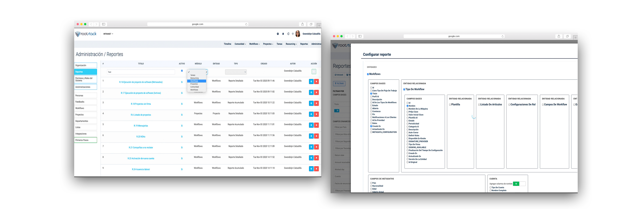
Task: Open Departamentos in the admin sidebar
Action: click(85, 121)
